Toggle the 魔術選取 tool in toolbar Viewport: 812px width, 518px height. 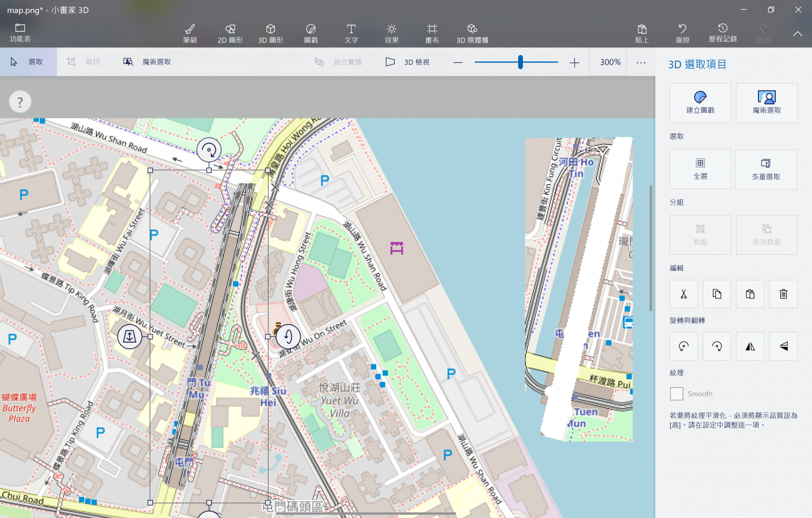tap(147, 62)
